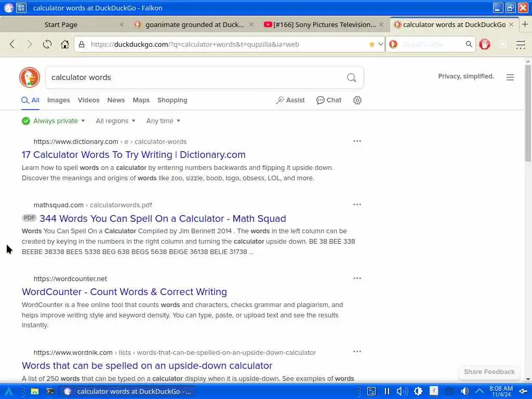Switch to News results
Viewport: 532px width, 399px height.
pos(116,100)
